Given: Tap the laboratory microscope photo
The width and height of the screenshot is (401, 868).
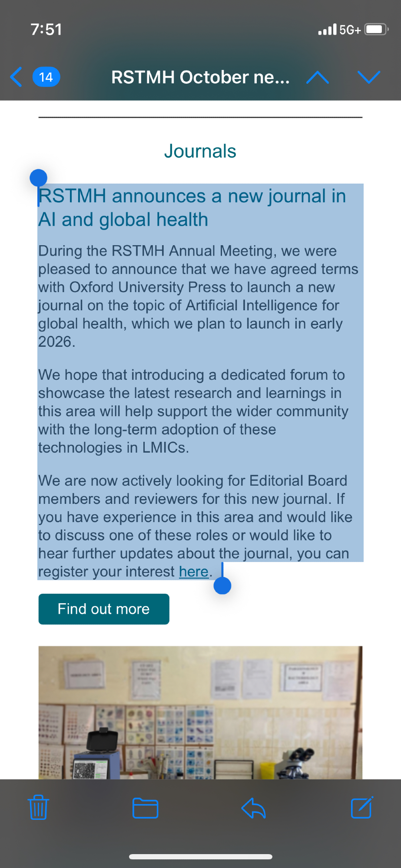Looking at the screenshot, I should click(x=200, y=712).
